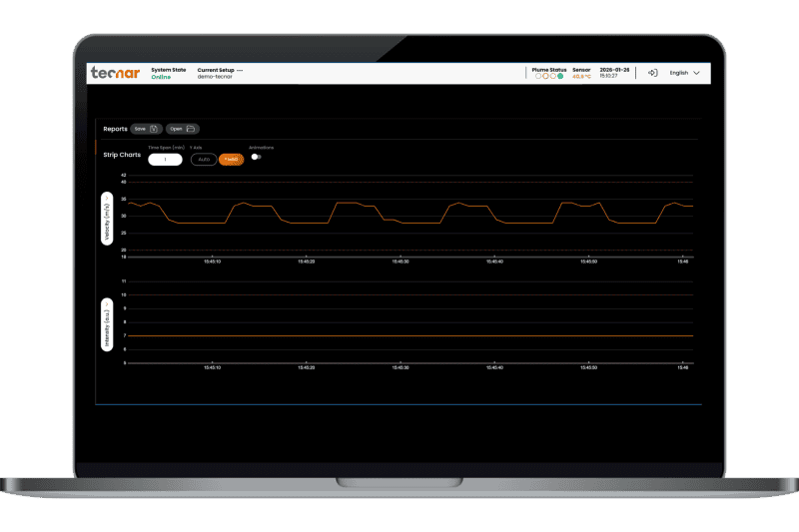The height and width of the screenshot is (532, 799).
Task: Set the Y Axis to Auto
Action: (x=203, y=159)
